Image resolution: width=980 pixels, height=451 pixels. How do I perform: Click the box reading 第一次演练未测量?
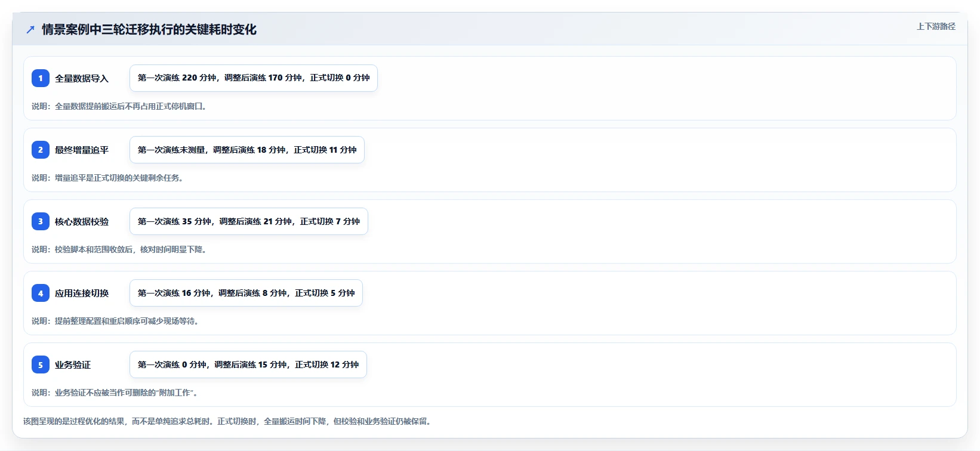(x=247, y=150)
